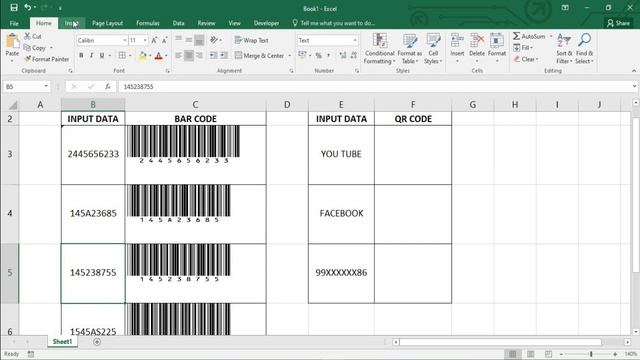This screenshot has width=640, height=360.
Task: Click the Paste clipboard icon
Action: click(x=12, y=41)
